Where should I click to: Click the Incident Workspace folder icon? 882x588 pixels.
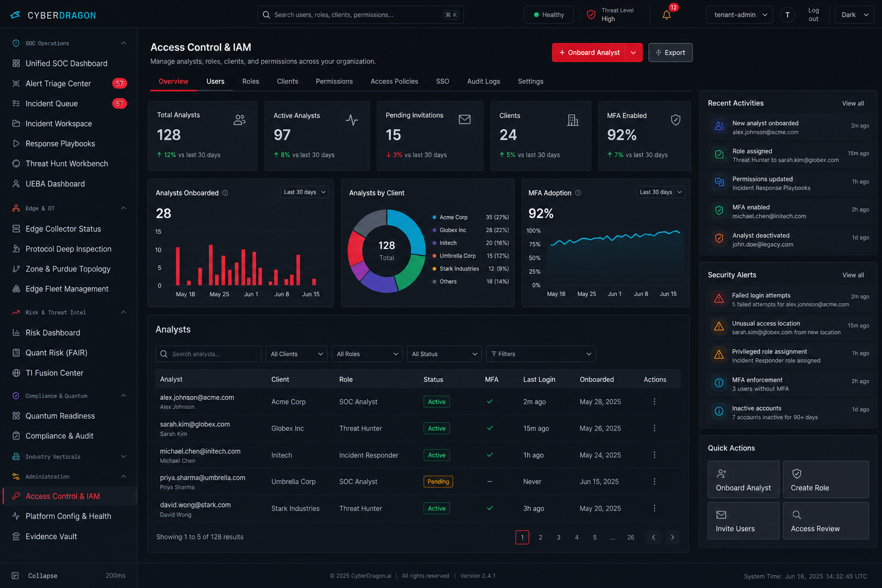[x=16, y=123]
